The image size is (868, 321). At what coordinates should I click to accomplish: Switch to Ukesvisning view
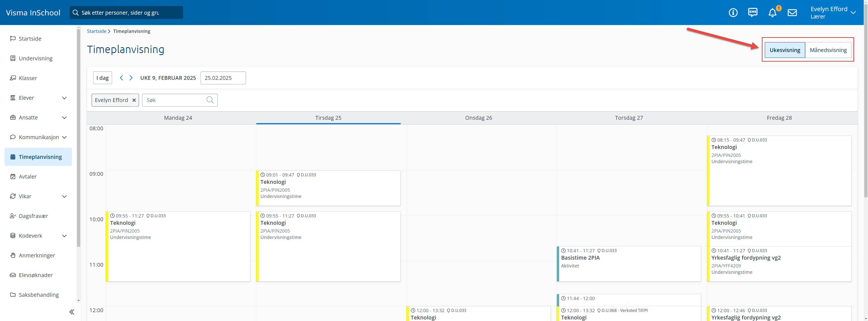pos(784,50)
